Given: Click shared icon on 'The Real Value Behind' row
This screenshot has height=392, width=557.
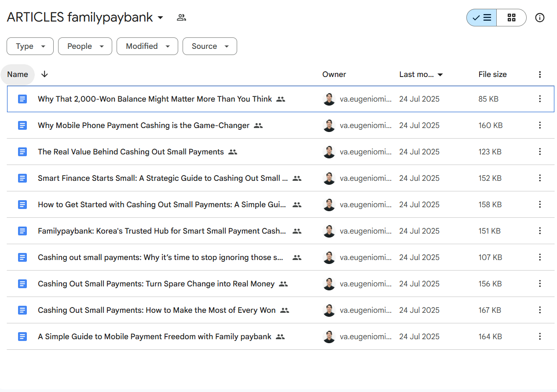Looking at the screenshot, I should pyautogui.click(x=233, y=152).
